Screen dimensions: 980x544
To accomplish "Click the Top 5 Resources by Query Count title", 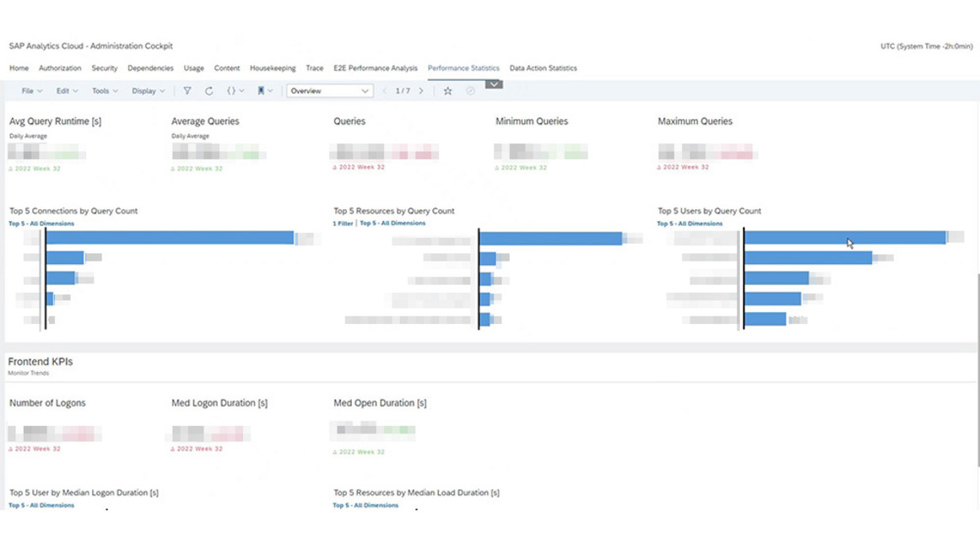I will pyautogui.click(x=393, y=211).
